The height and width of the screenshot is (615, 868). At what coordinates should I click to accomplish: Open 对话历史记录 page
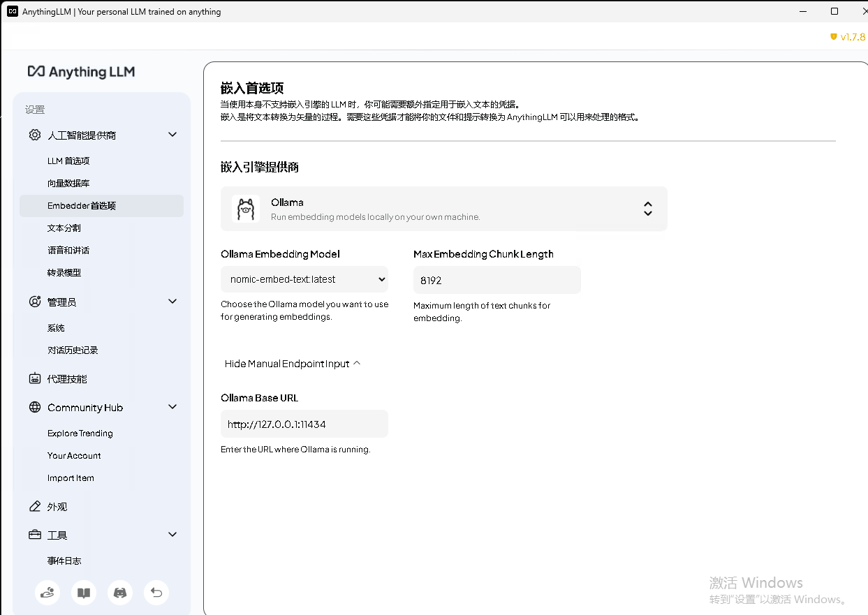(73, 350)
